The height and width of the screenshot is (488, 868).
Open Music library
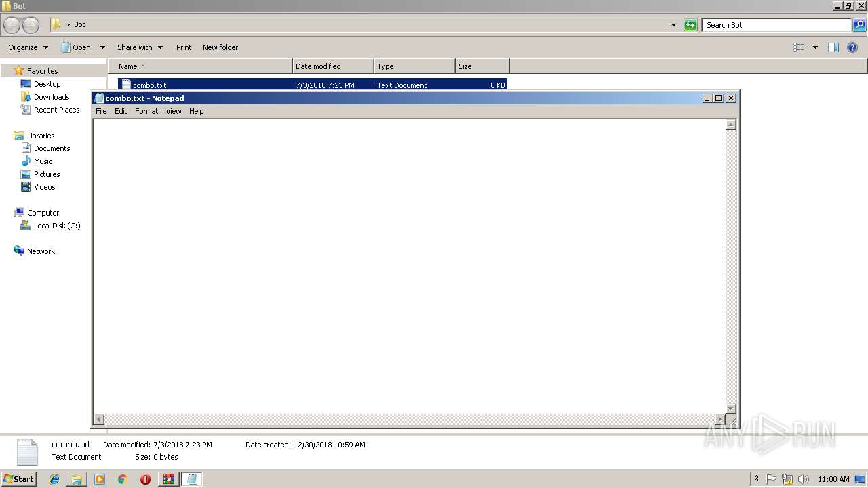pos(43,161)
